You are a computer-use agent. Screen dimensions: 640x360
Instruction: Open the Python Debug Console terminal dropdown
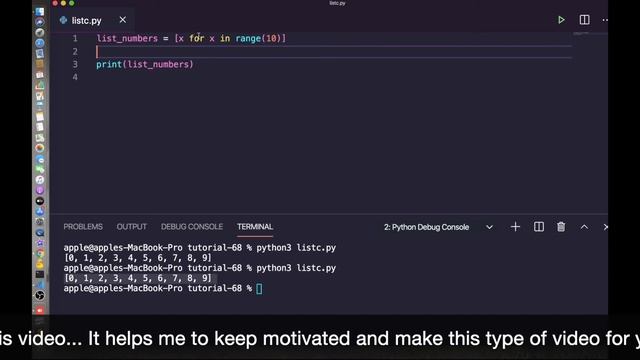438,227
